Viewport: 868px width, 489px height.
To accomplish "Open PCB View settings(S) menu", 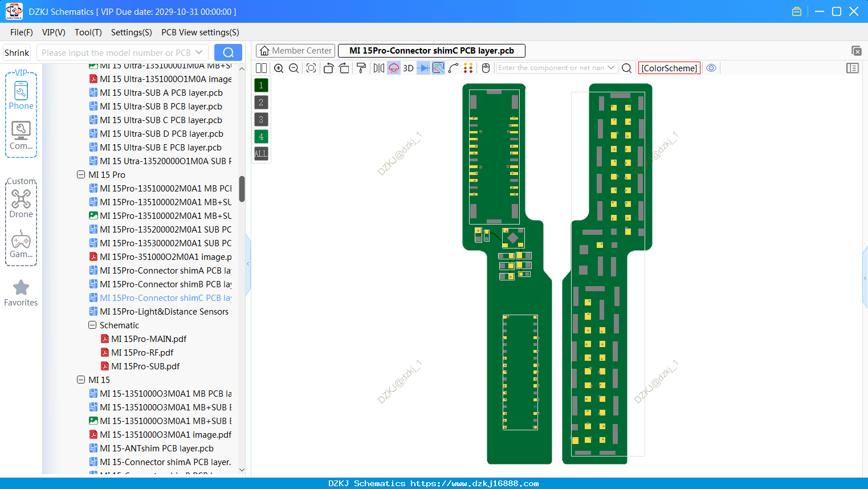I will tap(200, 32).
